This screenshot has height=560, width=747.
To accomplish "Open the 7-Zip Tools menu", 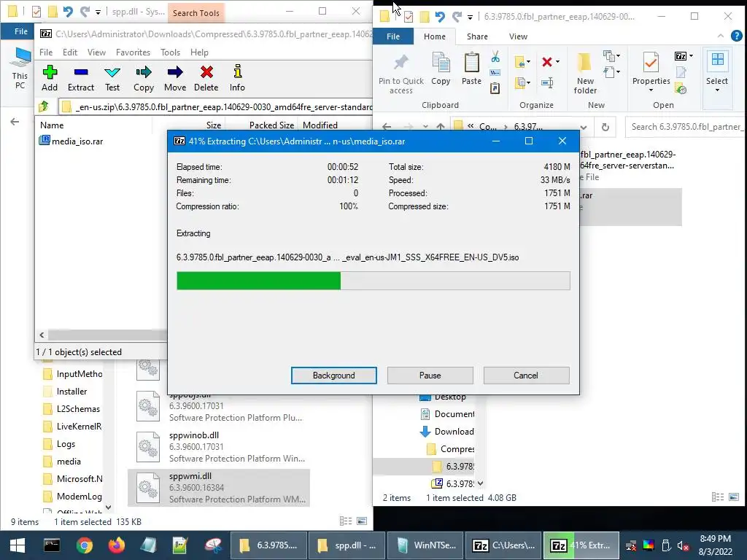I will click(x=170, y=52).
